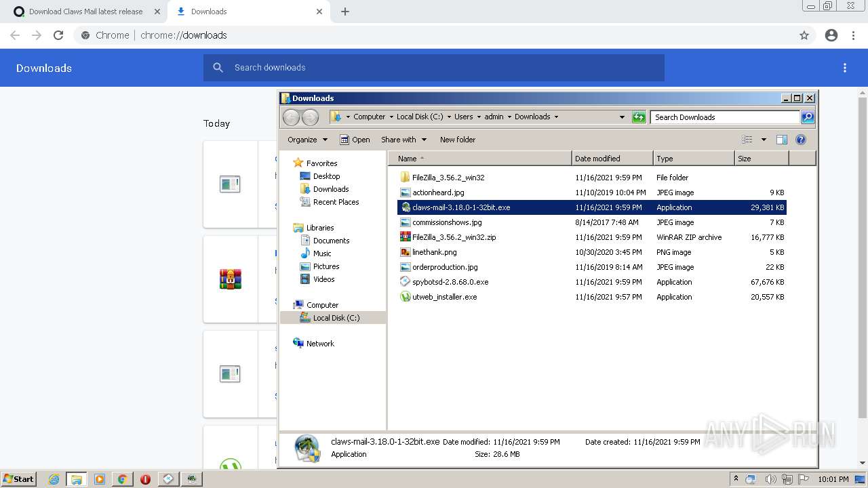Screen dimensions: 868x488
Task: Open Opera browser from taskbar
Action: point(145,479)
